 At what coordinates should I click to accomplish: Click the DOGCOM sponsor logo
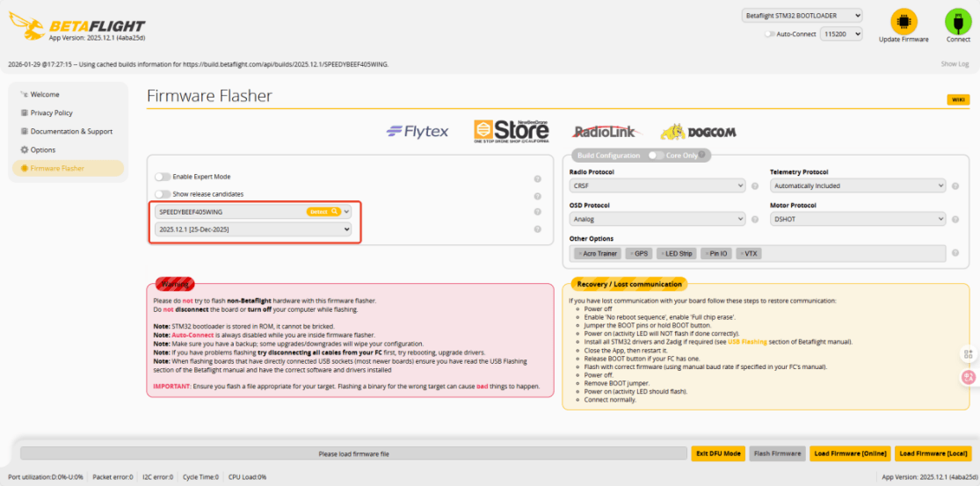(698, 133)
